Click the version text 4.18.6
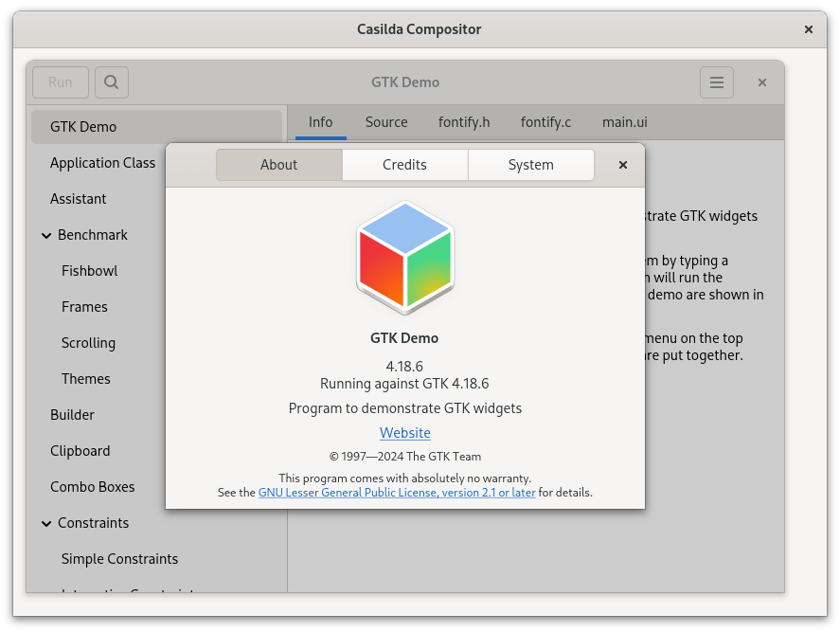Screen dimensions: 840x632 (x=404, y=367)
